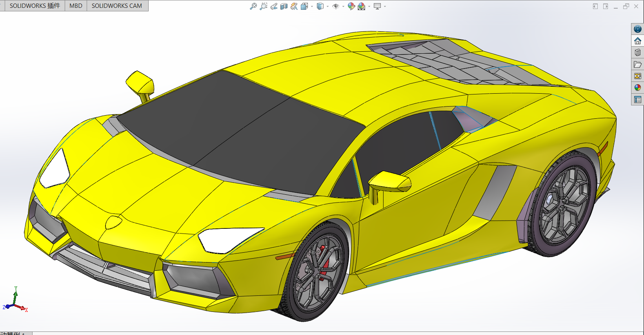The width and height of the screenshot is (644, 335).
Task: Switch to the SOLIDWORKS CAM tab
Action: (x=117, y=6)
